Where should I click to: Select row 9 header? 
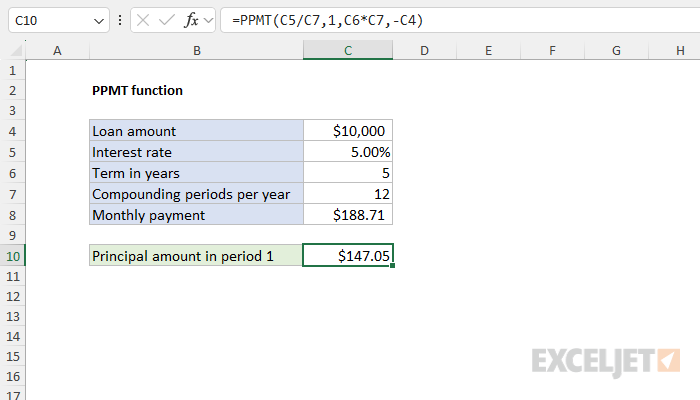(12, 235)
